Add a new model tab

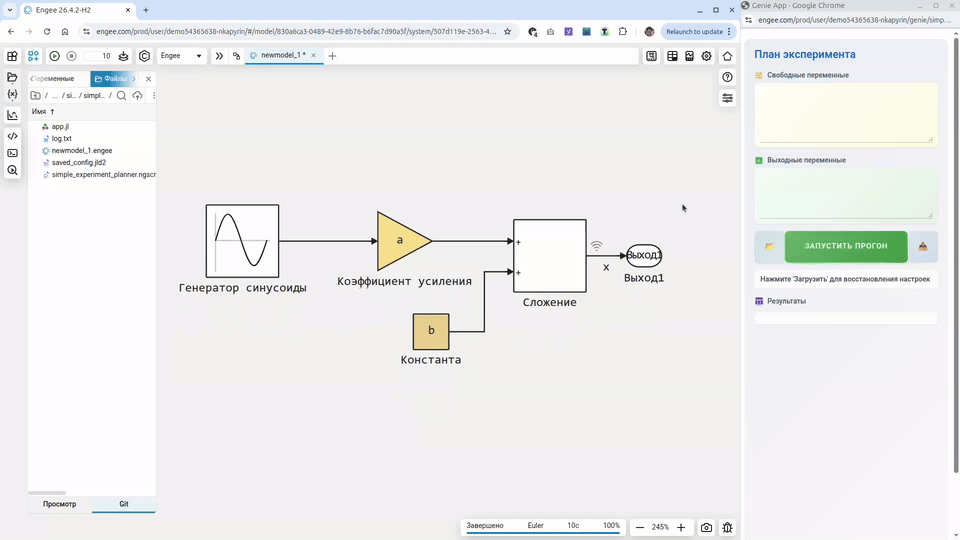[x=332, y=56]
